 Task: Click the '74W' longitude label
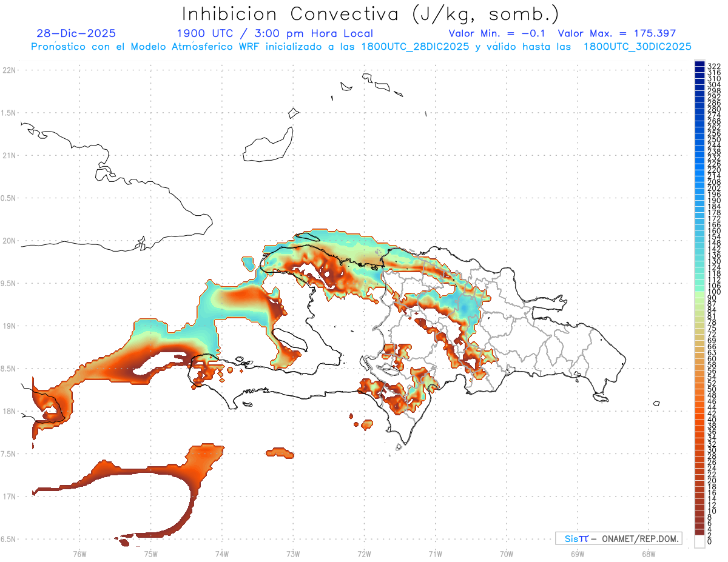point(222,554)
